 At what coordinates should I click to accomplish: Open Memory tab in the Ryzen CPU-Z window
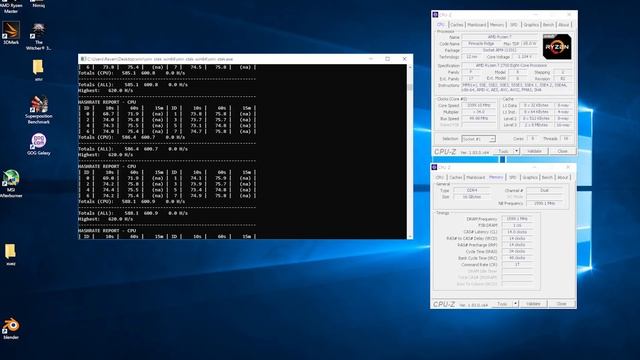(x=497, y=25)
